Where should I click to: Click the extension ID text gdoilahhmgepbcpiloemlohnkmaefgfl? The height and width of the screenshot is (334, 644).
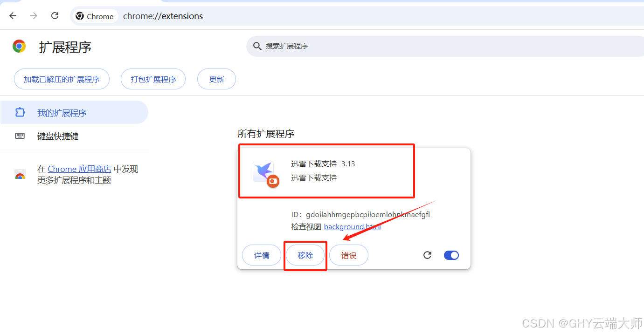(x=368, y=215)
